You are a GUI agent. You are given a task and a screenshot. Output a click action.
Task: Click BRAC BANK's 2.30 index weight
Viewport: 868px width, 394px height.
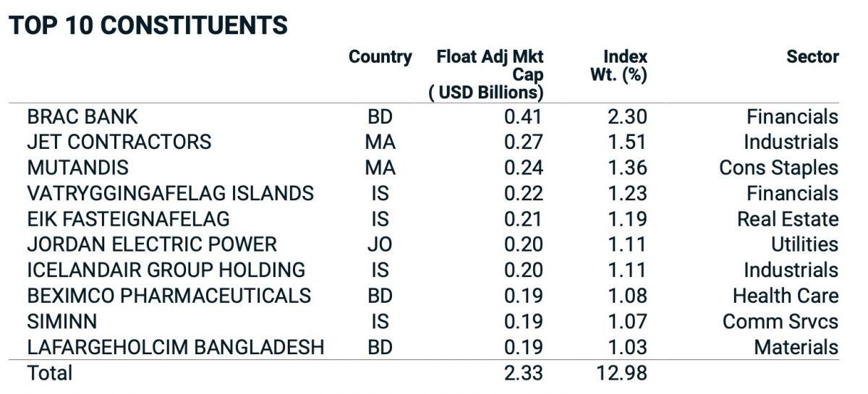[x=627, y=116]
